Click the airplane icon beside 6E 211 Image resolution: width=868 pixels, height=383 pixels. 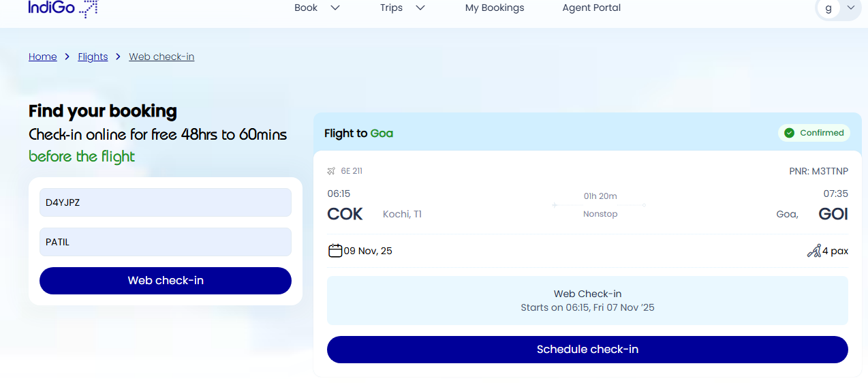tap(331, 171)
